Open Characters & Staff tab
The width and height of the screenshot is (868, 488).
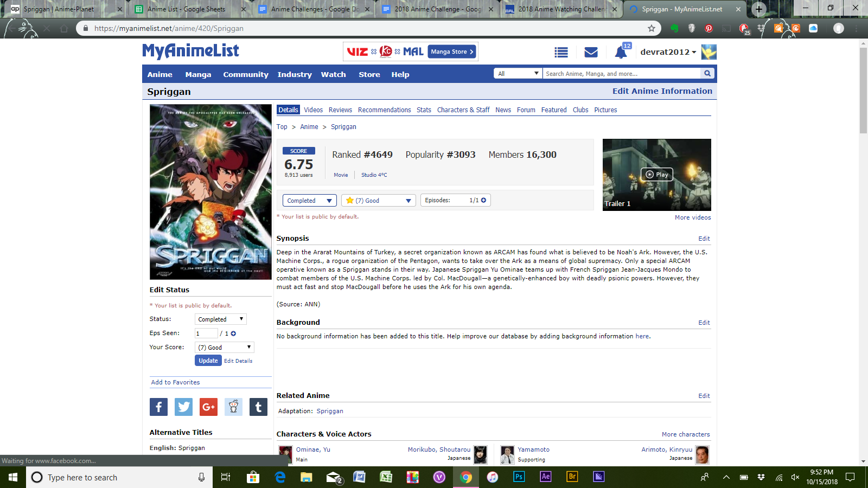(x=463, y=110)
